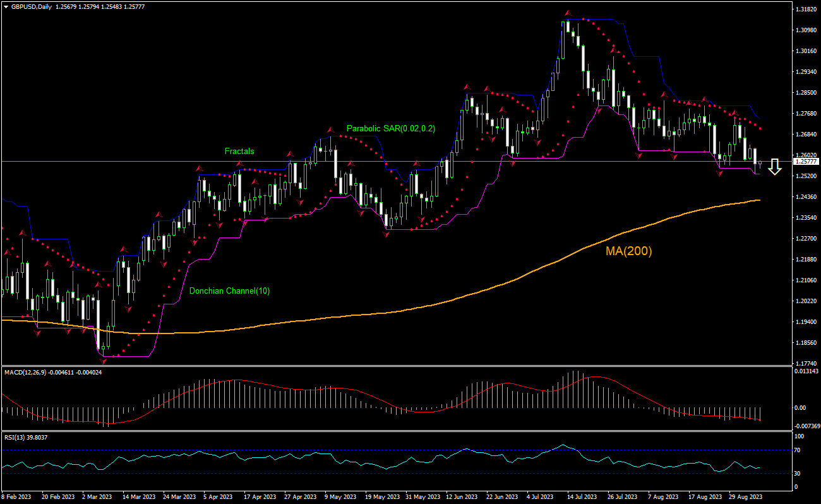Expand the GBPUSD,Daily symbol dropdown triangle
Viewport: 821px width, 504px height.
click(x=6, y=7)
